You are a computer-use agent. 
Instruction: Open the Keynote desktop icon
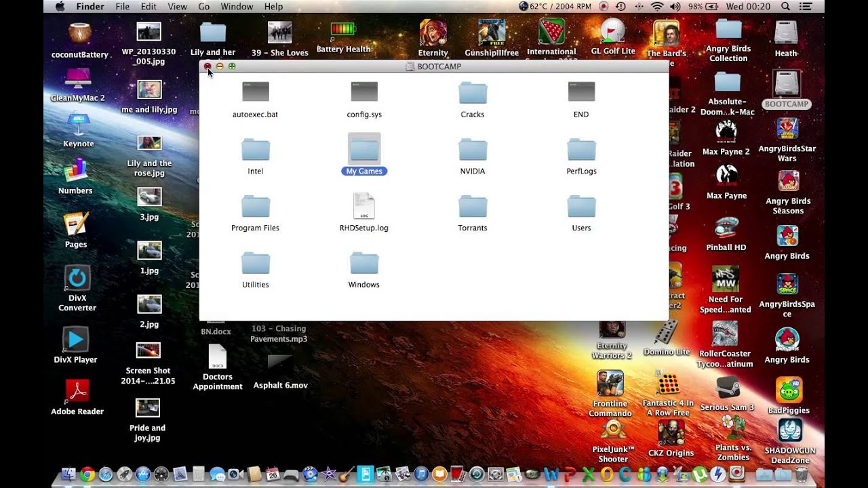(79, 125)
